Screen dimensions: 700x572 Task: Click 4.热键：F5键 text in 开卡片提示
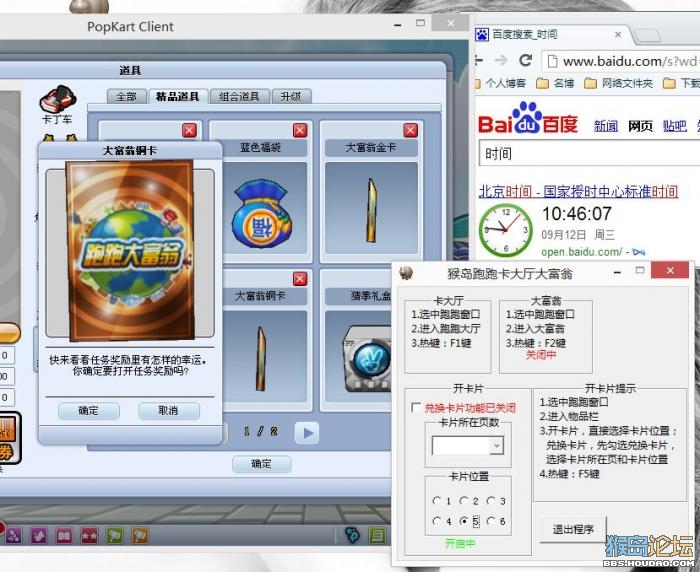click(569, 474)
